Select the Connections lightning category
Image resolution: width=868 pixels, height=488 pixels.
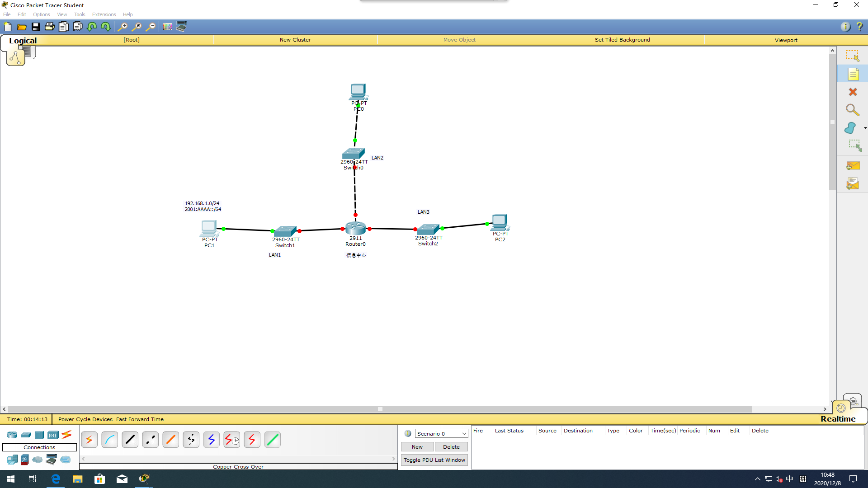point(66,435)
